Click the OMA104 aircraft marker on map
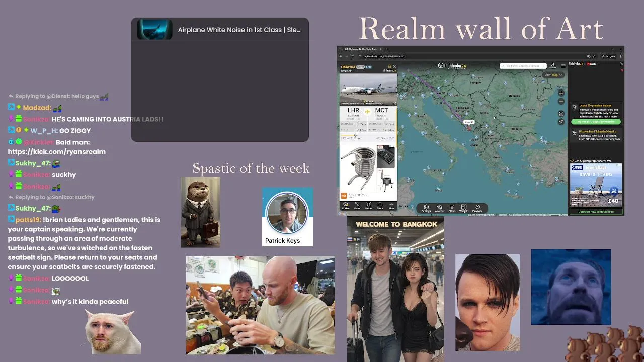 [x=469, y=128]
